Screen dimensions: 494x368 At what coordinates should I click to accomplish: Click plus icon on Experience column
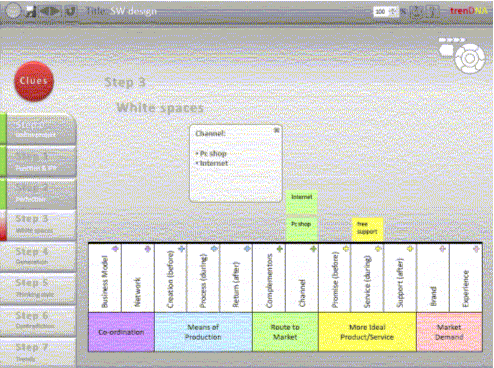pos(476,249)
